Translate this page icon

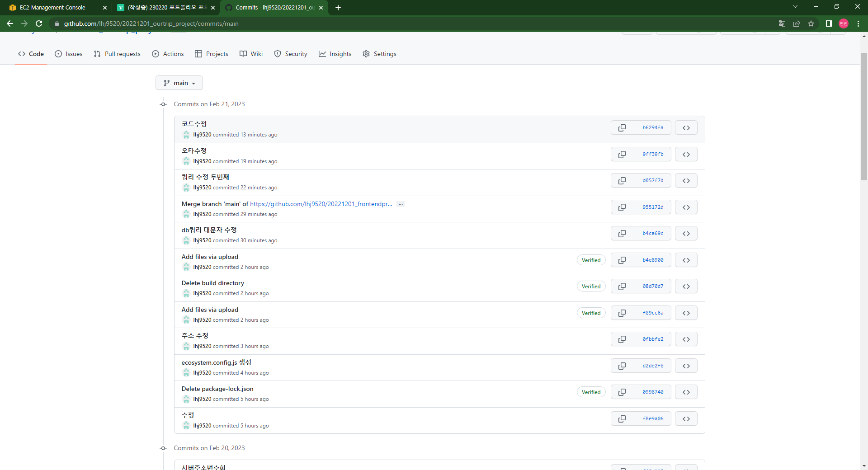coord(782,23)
